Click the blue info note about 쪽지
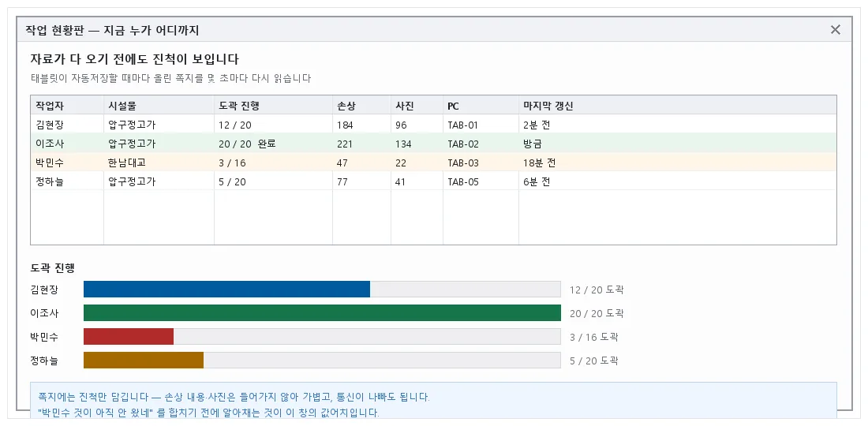The image size is (868, 426). 433,401
